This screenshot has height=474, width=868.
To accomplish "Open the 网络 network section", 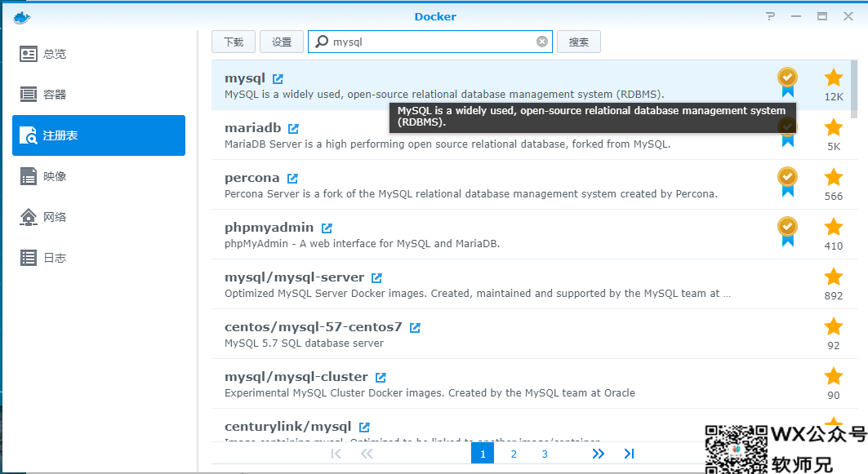I will coord(99,217).
